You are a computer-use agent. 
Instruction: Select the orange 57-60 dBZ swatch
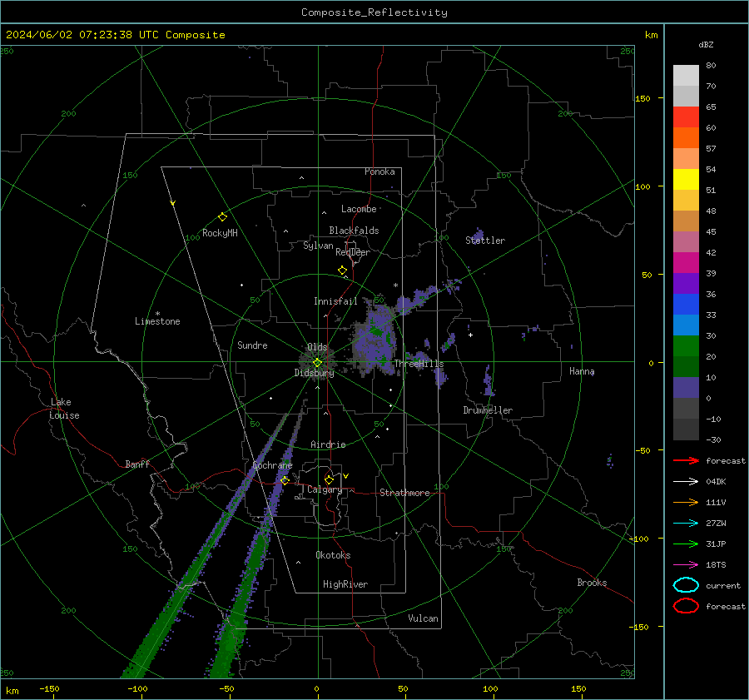tap(686, 137)
